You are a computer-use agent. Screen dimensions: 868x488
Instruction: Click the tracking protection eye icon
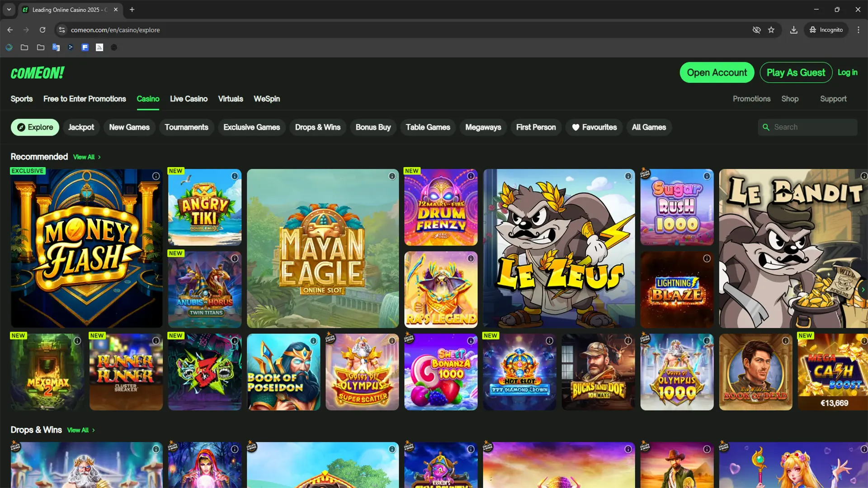[756, 30]
